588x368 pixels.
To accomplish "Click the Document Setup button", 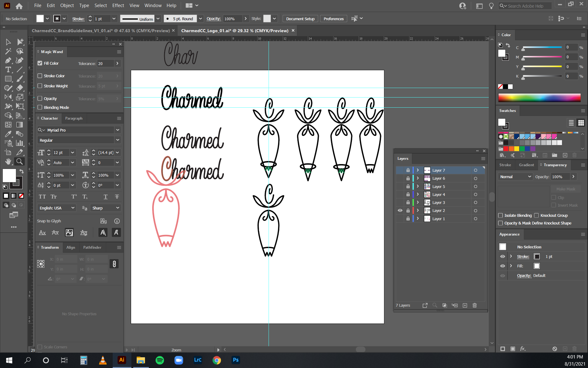I will pos(300,19).
